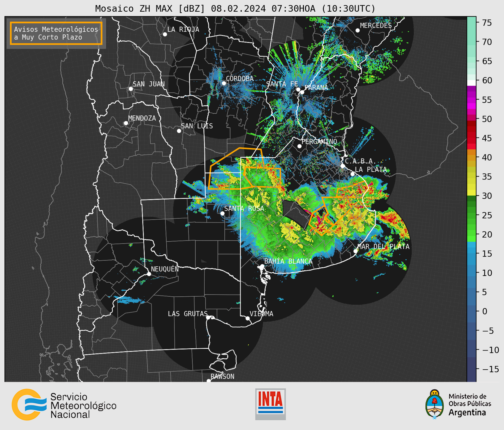Click the NEUQUÉN map label
Viewport: 504px width, 430px height.
coord(165,269)
